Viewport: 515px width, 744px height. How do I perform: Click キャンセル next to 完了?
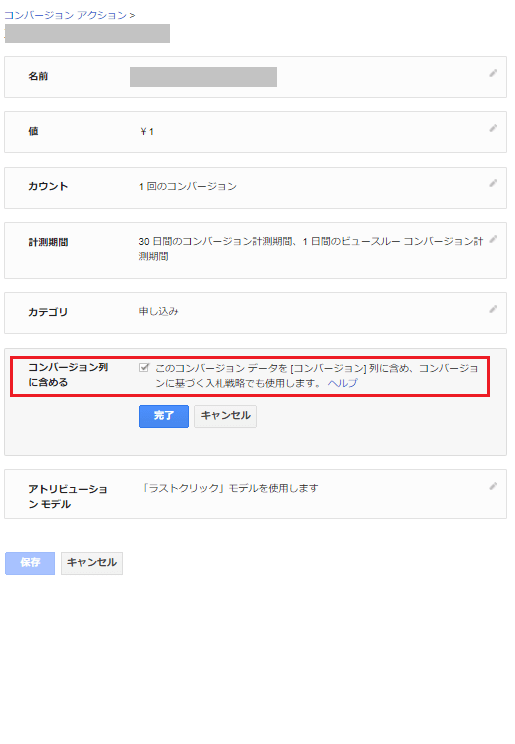[225, 416]
